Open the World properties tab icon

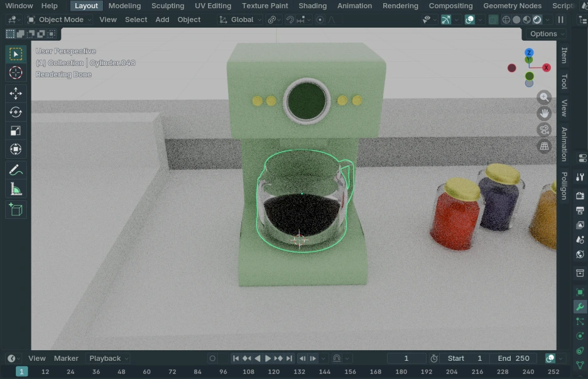580,255
